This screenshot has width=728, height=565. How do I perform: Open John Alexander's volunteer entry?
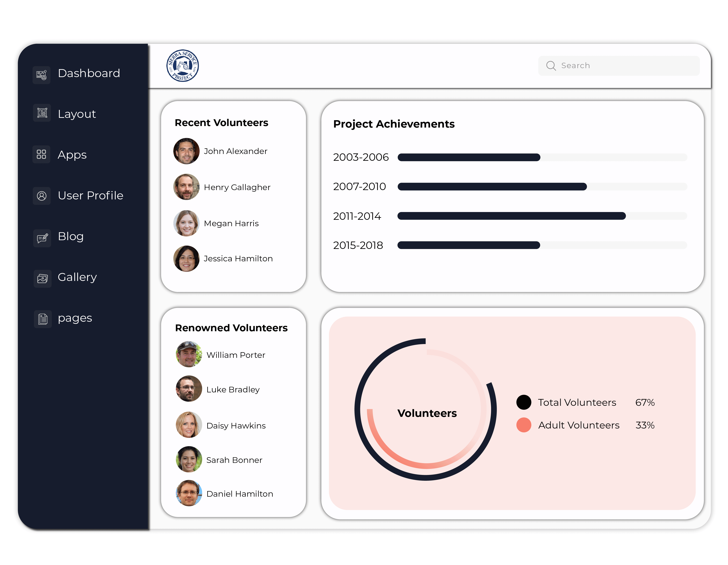tap(235, 151)
